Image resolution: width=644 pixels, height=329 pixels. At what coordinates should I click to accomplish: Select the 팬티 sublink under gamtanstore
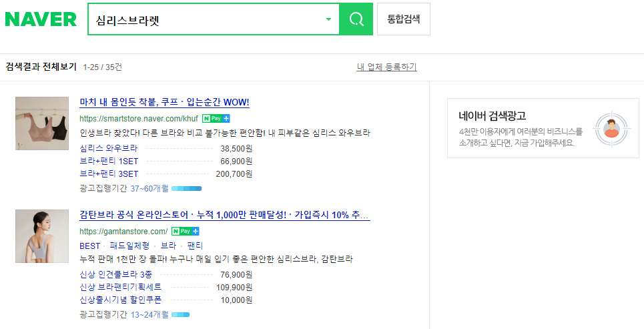pyautogui.click(x=195, y=246)
